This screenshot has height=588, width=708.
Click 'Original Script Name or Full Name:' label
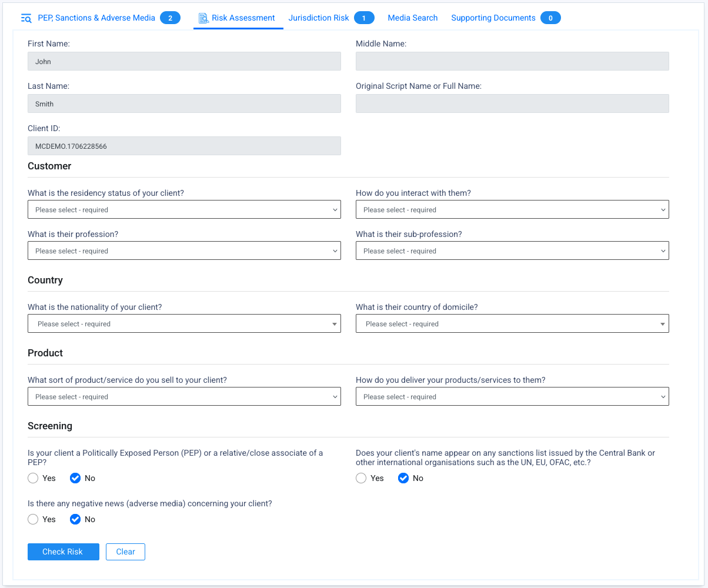[x=419, y=86]
